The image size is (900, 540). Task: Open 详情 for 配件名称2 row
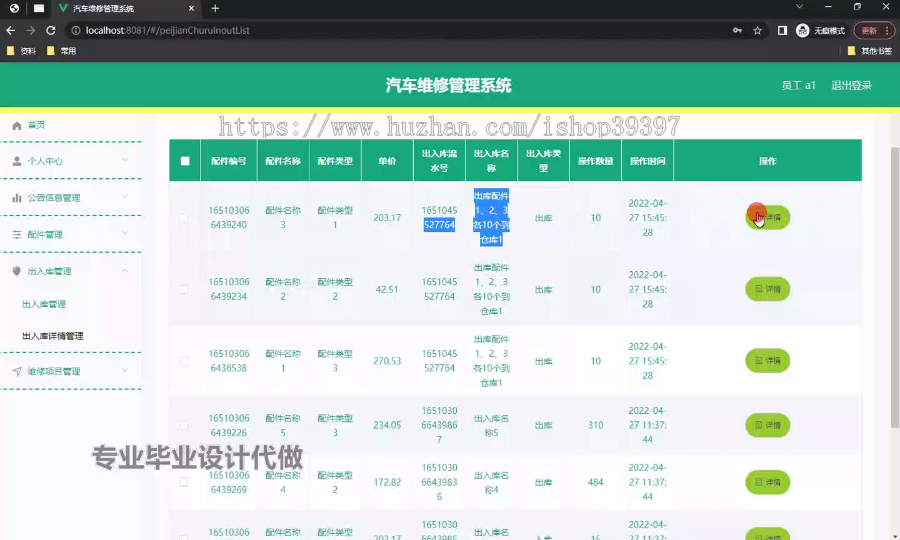(x=767, y=289)
